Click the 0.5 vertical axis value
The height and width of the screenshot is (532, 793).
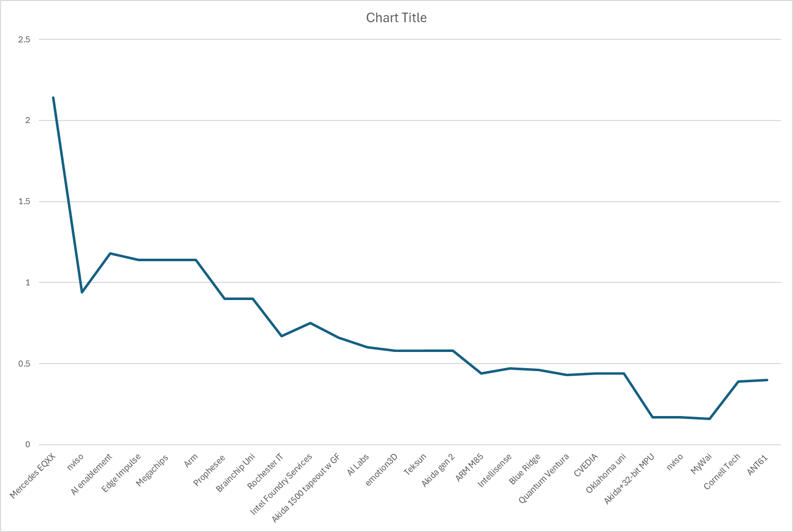pos(24,364)
